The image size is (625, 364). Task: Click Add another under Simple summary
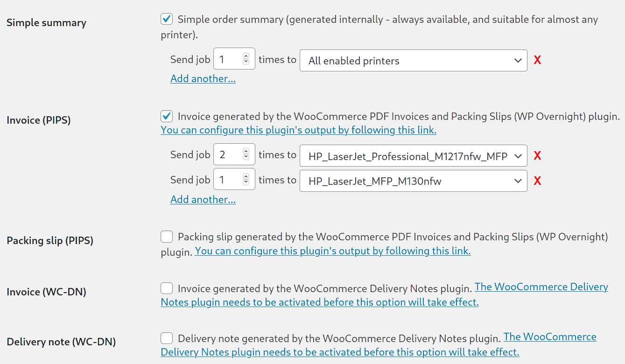coord(203,78)
